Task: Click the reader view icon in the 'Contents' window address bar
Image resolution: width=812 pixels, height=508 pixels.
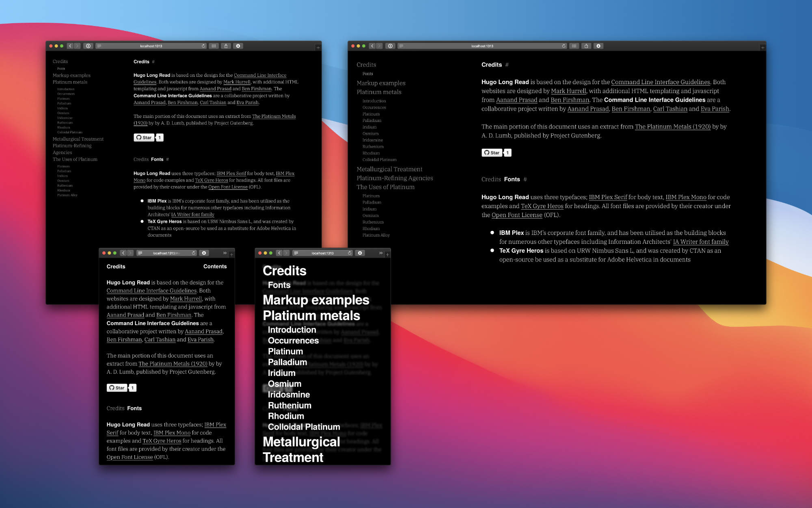Action: tap(140, 253)
